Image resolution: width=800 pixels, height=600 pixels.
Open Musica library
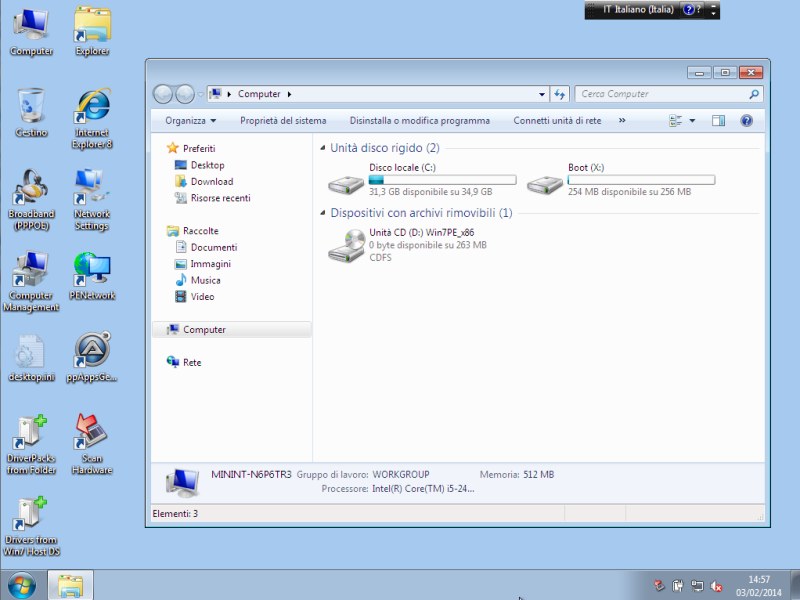pos(197,280)
